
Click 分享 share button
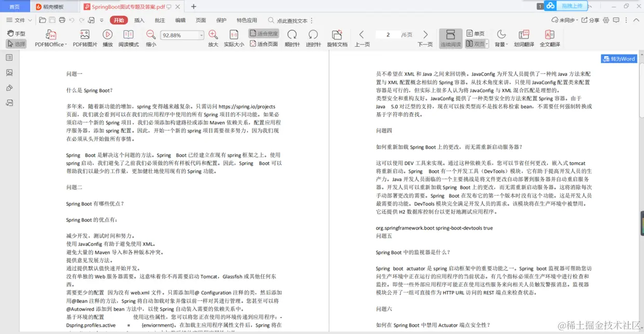click(x=590, y=20)
